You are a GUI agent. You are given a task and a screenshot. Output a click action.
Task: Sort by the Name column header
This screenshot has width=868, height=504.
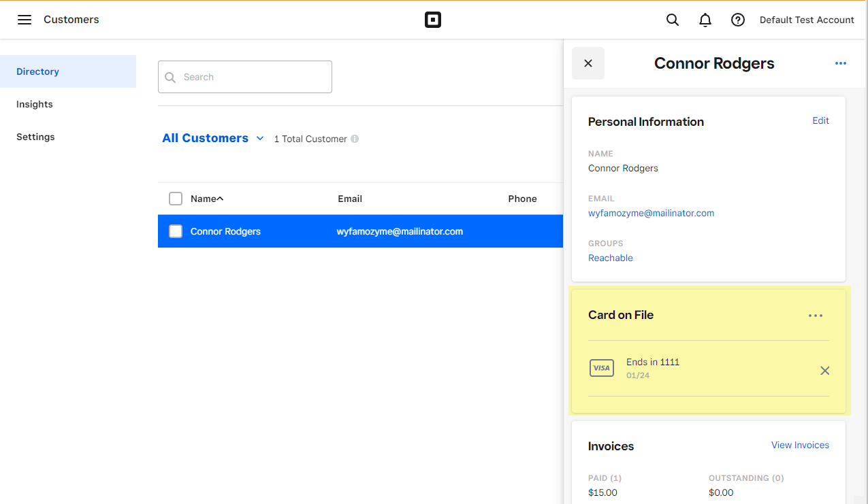click(207, 199)
